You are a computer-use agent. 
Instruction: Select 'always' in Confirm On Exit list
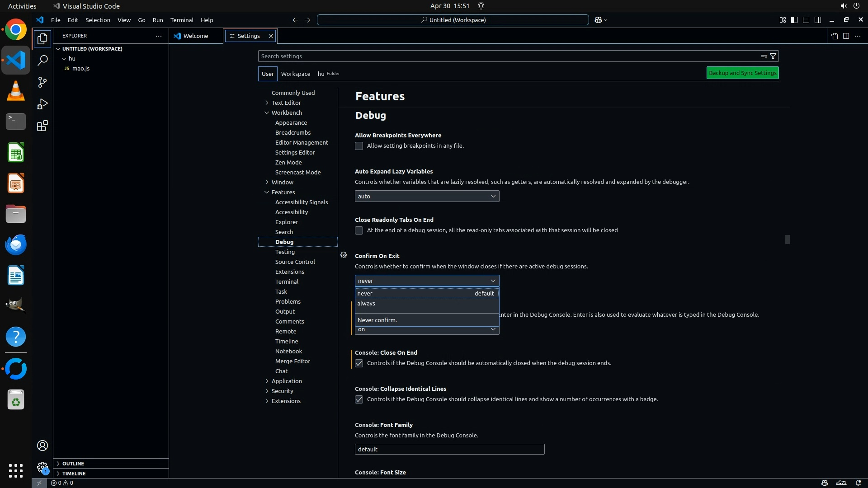click(366, 304)
